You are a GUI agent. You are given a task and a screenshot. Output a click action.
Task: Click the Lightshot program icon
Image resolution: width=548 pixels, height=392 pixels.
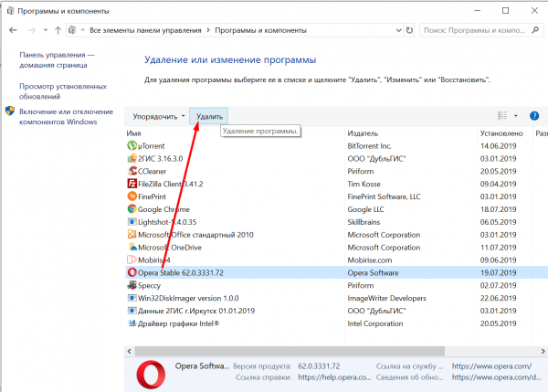(132, 222)
